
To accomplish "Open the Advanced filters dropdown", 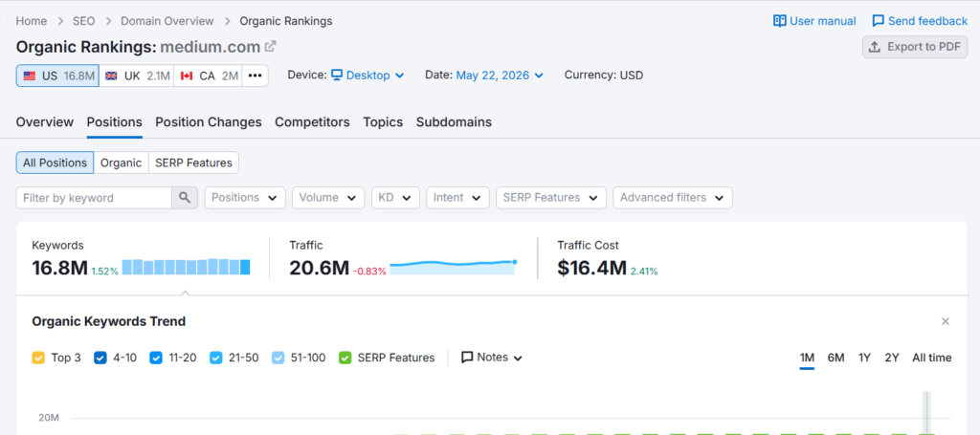I will pos(673,198).
